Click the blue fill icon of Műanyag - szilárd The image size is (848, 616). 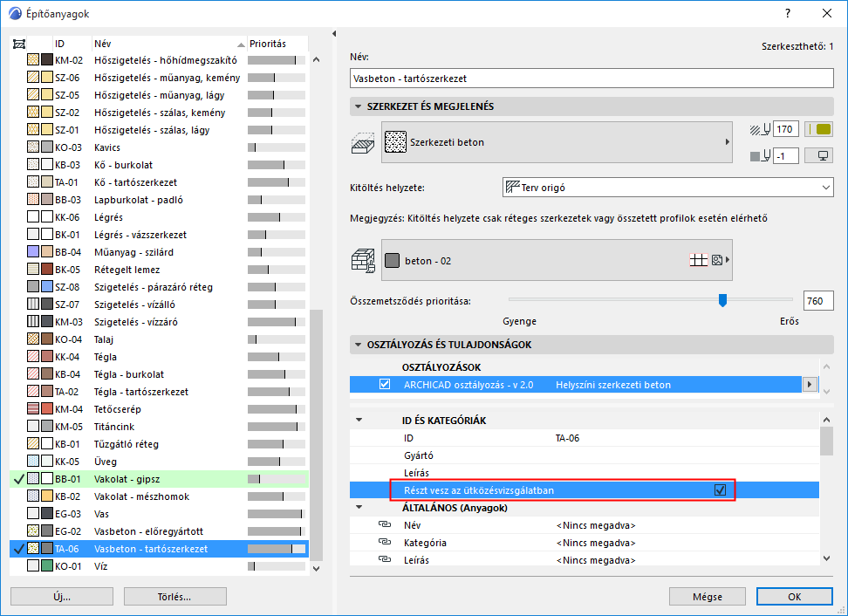tap(33, 252)
